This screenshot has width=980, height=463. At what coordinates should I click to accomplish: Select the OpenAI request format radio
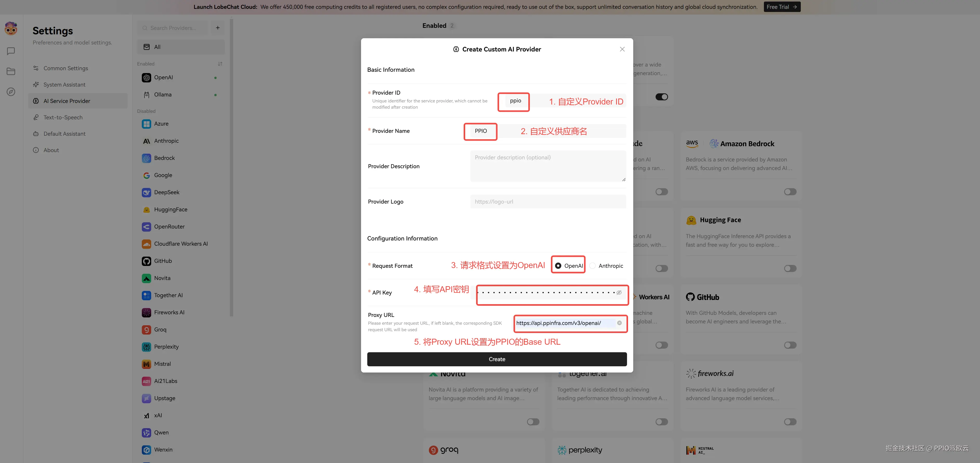558,266
